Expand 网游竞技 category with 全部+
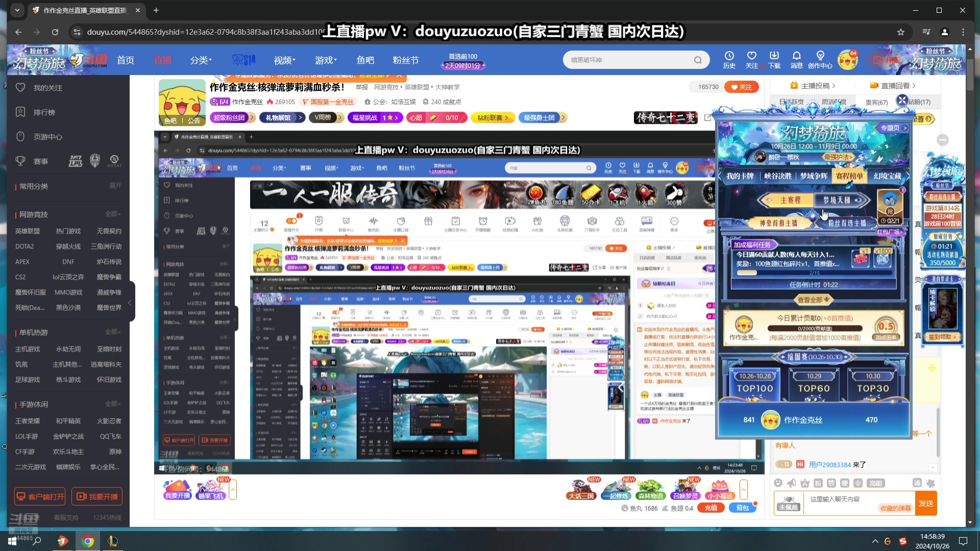This screenshot has height=551, width=980. point(113,214)
